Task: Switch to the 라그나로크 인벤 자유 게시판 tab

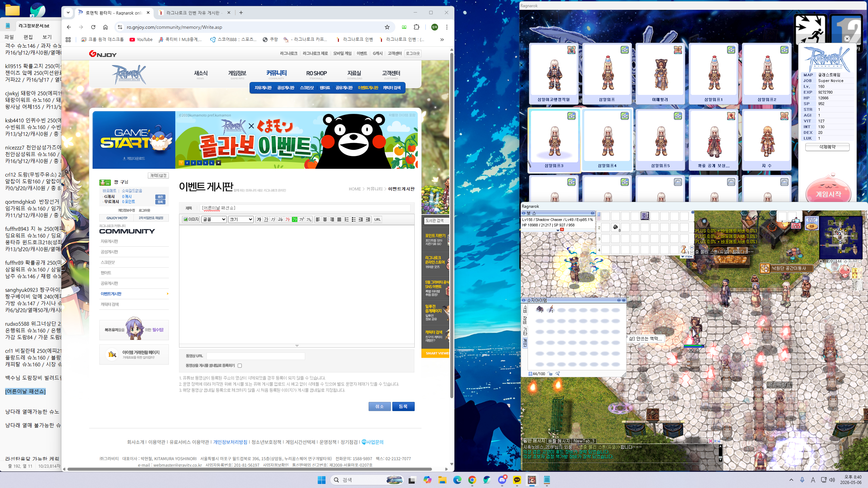Action: 194,13
